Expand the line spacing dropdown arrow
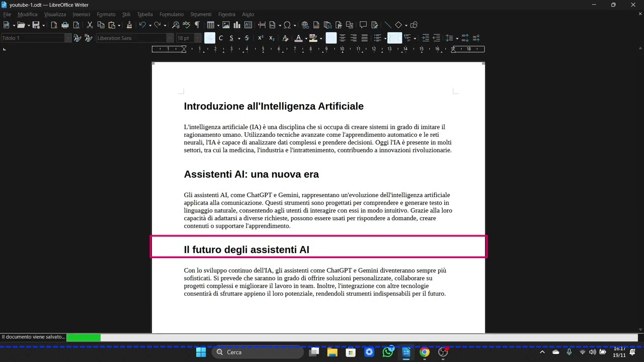Image resolution: width=644 pixels, height=362 pixels. (457, 38)
